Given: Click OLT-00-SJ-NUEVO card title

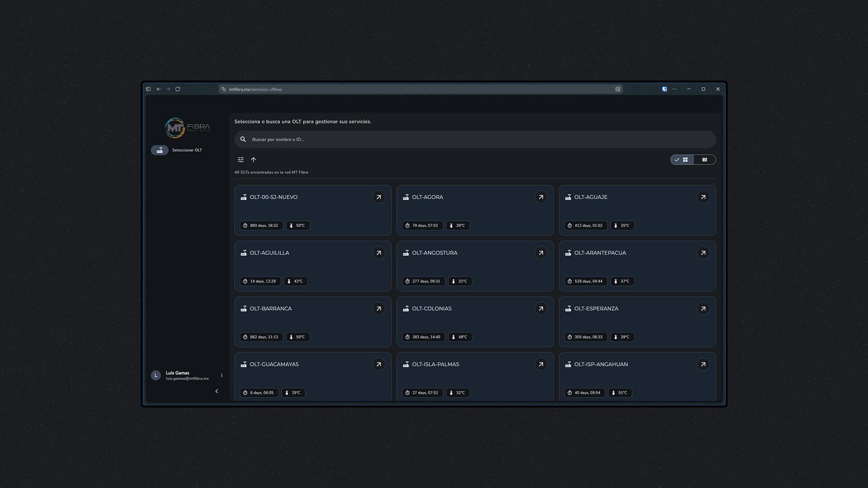Looking at the screenshot, I should [x=274, y=197].
